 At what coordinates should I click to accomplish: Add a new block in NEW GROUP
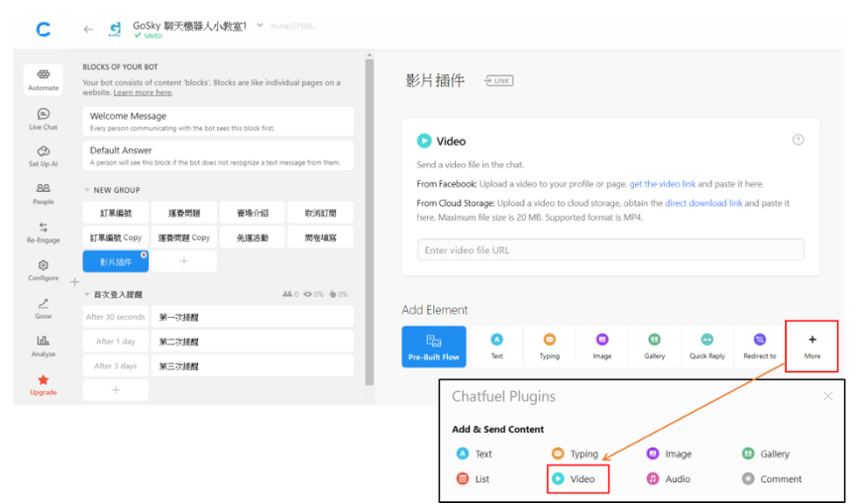coord(184,261)
